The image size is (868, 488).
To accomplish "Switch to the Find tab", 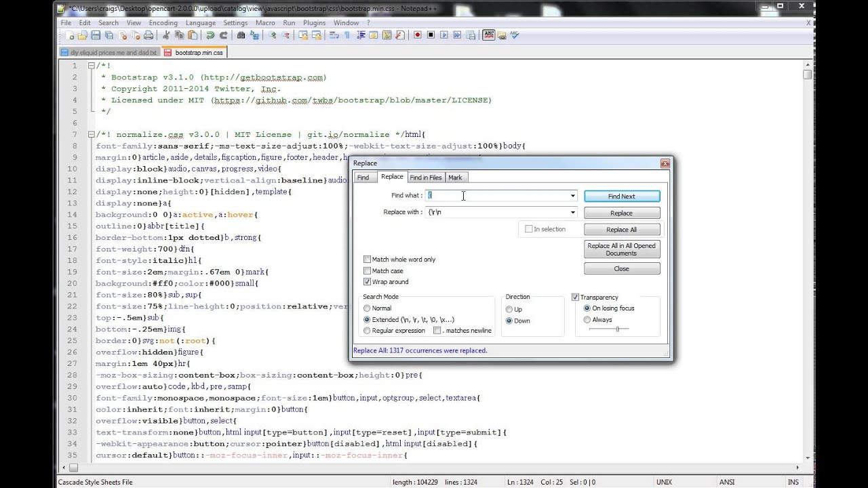I will click(363, 178).
